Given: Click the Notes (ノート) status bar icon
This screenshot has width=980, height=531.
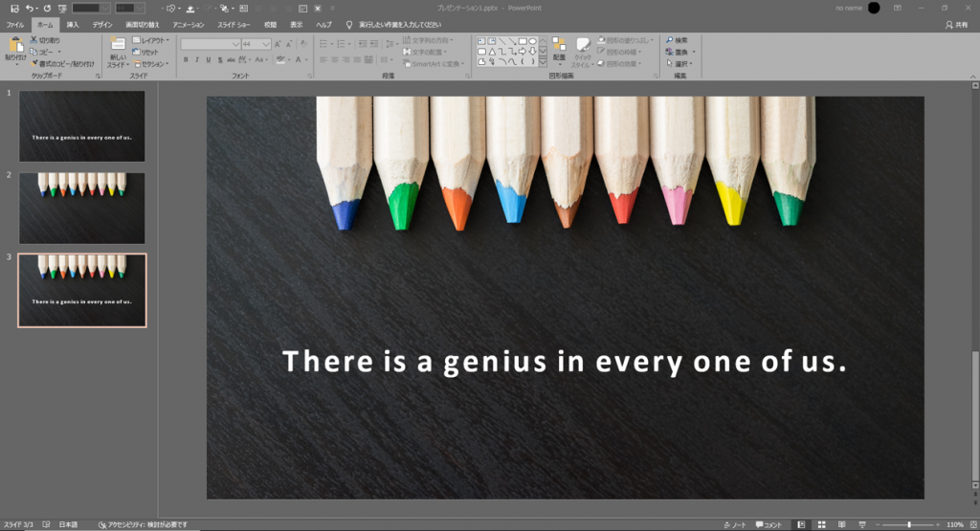Looking at the screenshot, I should tap(734, 524).
